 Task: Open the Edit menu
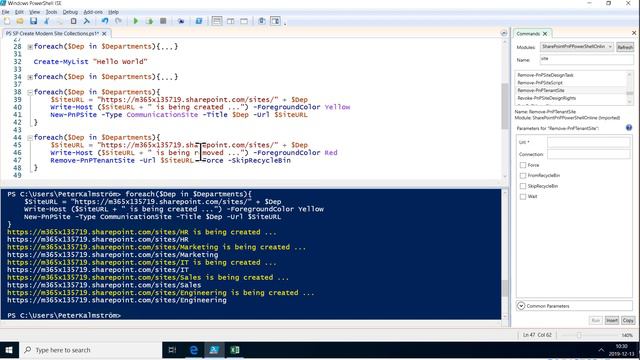point(19,12)
